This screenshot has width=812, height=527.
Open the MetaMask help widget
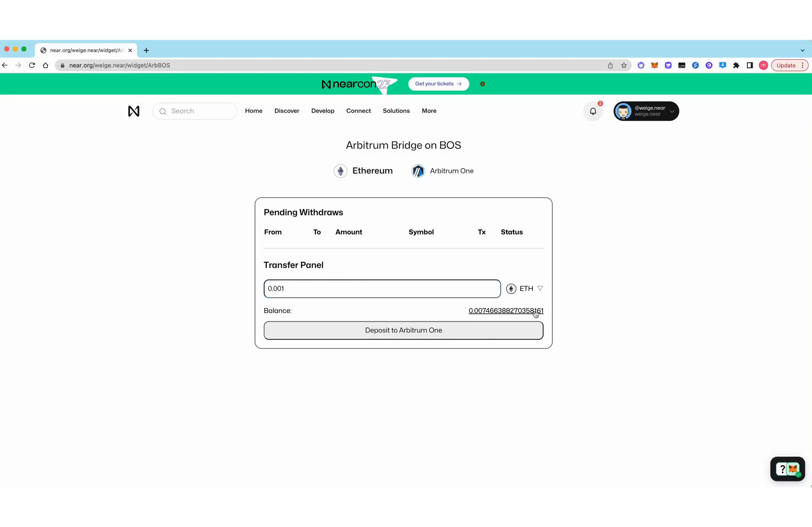(x=787, y=469)
